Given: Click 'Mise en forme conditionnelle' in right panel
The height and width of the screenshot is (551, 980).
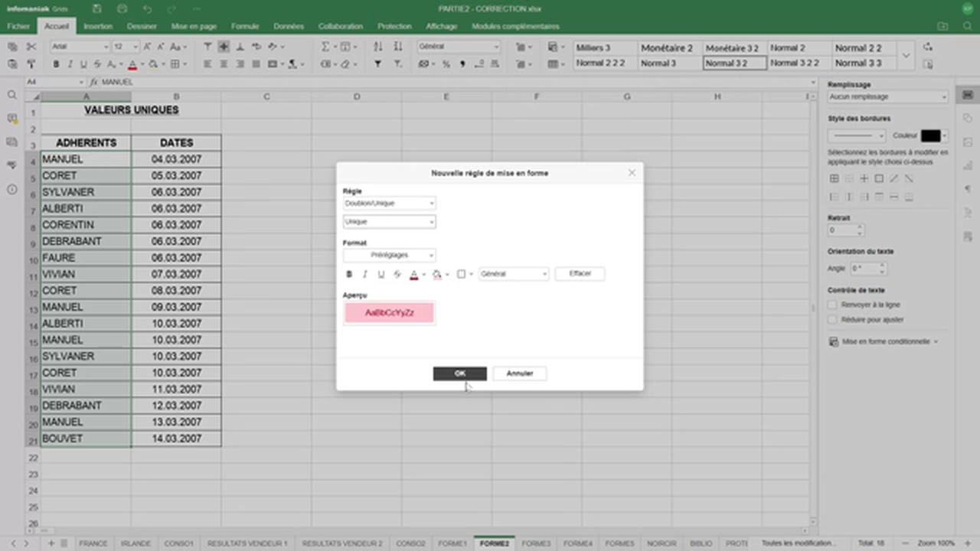Looking at the screenshot, I should (x=885, y=342).
